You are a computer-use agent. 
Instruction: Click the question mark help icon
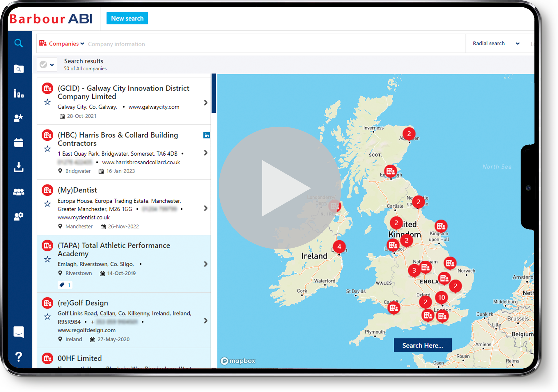19,357
